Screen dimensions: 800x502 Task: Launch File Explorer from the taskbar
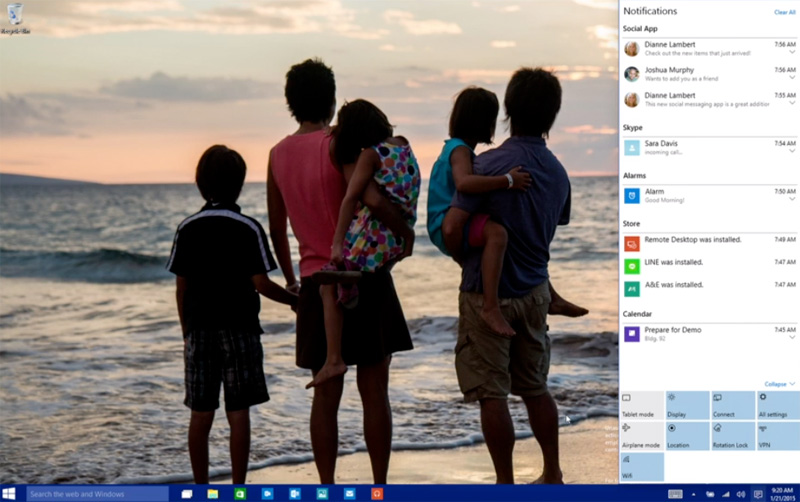pos(213,494)
